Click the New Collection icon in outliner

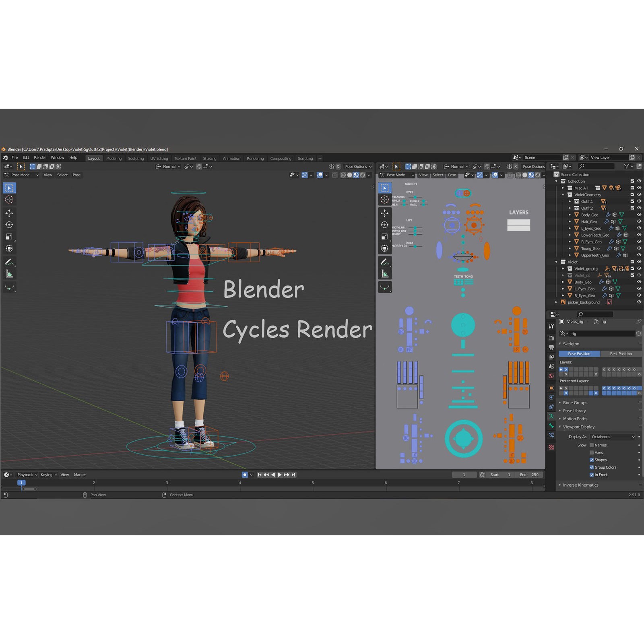pyautogui.click(x=639, y=166)
